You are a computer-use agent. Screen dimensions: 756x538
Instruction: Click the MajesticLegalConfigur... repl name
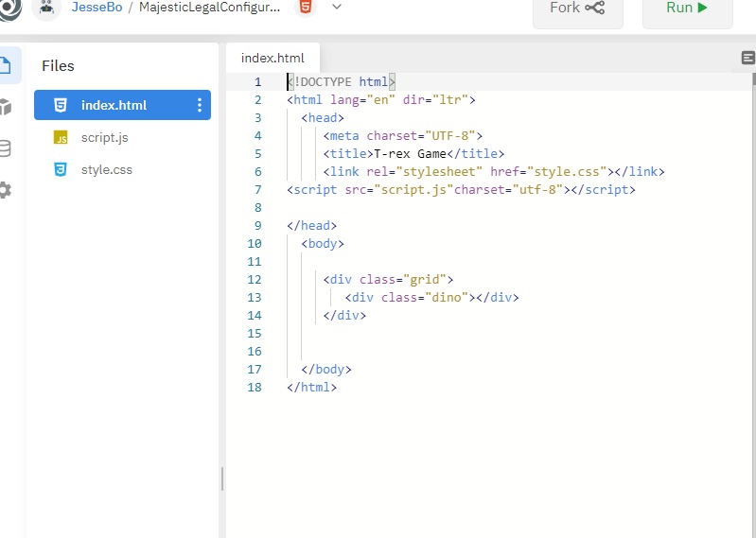pos(209,8)
